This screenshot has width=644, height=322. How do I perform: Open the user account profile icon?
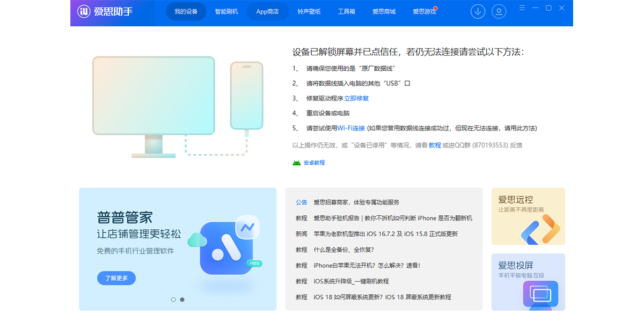pyautogui.click(x=499, y=11)
